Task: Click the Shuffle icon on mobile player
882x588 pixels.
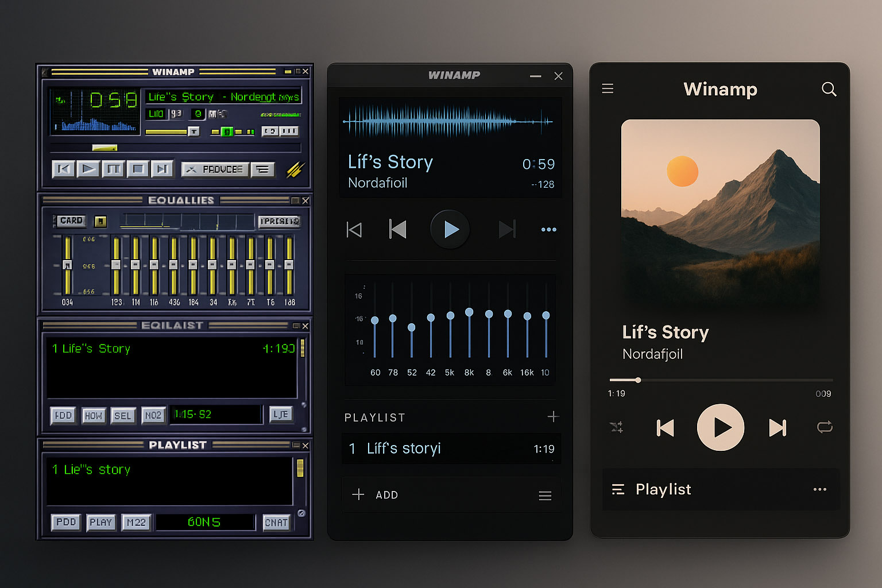Action: click(x=616, y=427)
